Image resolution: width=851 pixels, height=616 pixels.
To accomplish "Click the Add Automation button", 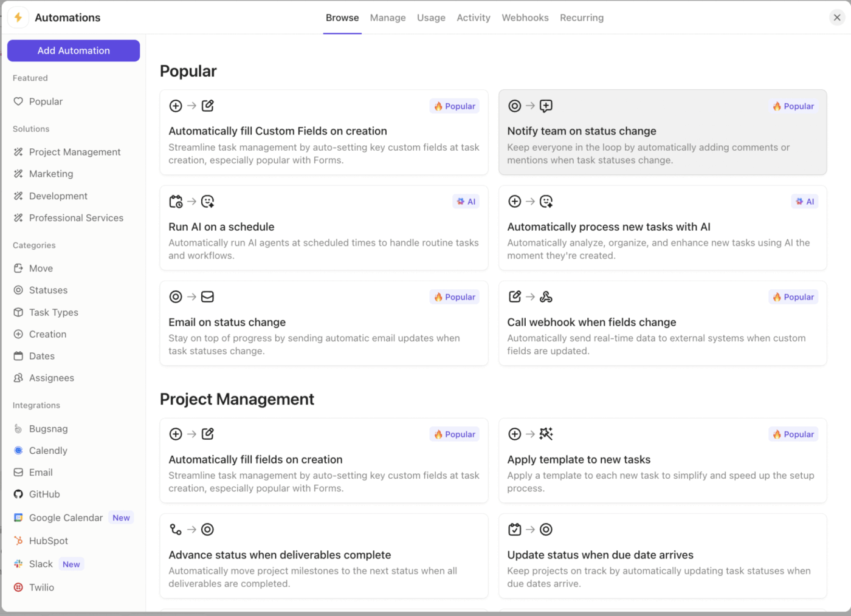I will [x=73, y=50].
